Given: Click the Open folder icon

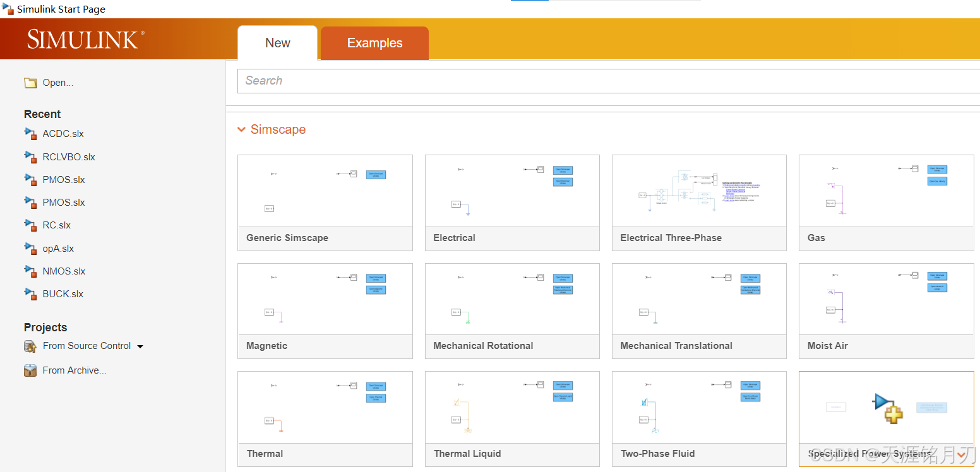Looking at the screenshot, I should click(x=30, y=83).
